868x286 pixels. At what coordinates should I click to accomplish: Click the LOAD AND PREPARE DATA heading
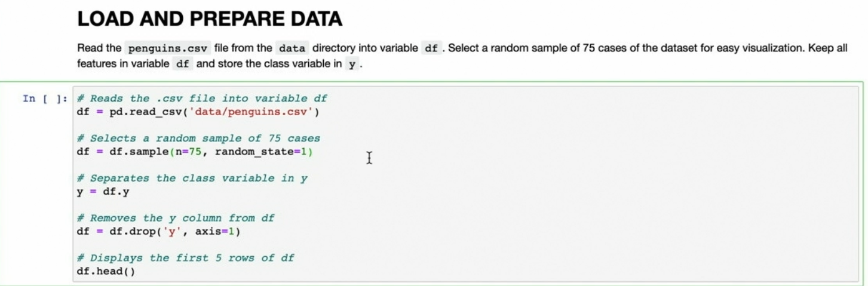pos(210,19)
